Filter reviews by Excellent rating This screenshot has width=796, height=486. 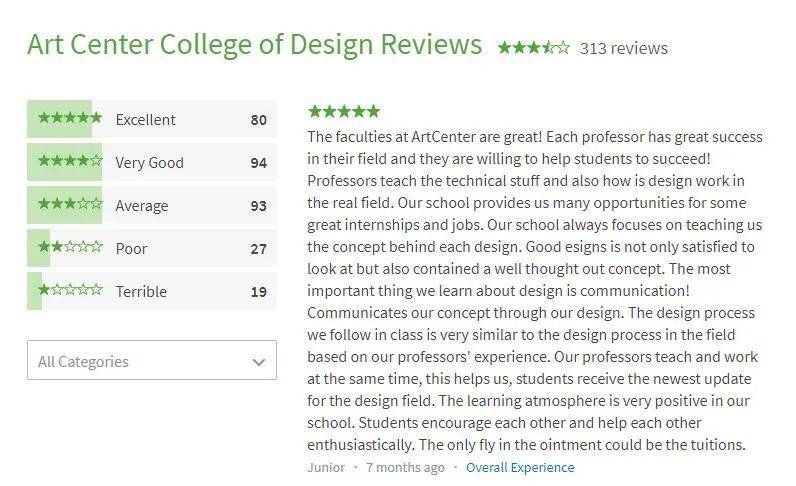pyautogui.click(x=146, y=120)
